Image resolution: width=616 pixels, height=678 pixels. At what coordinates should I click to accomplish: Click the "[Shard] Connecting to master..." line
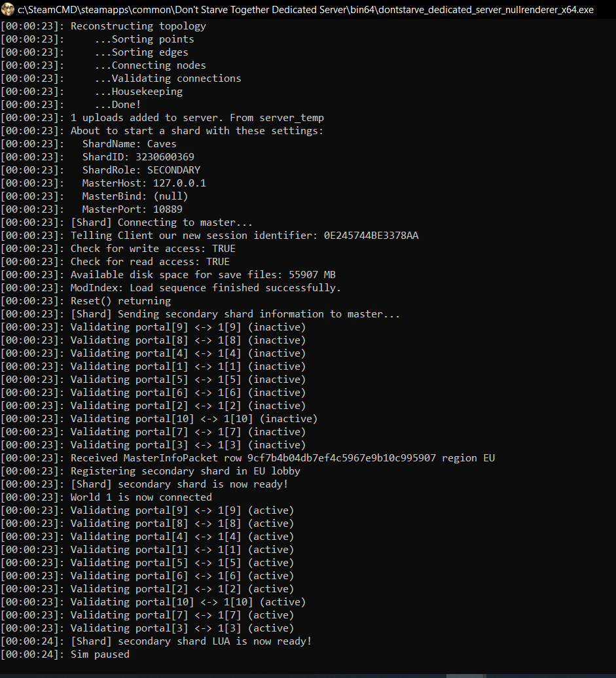pyautogui.click(x=162, y=223)
